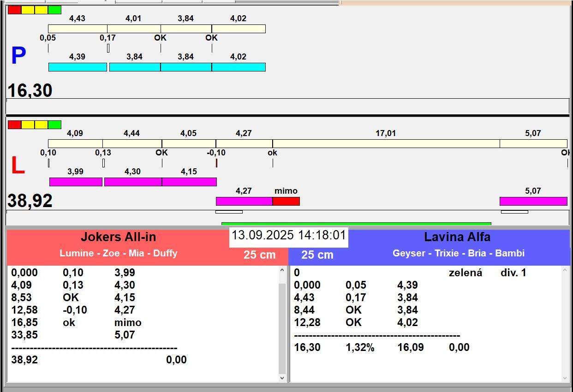This screenshot has width=573, height=392.
Task: Click the red -0,10 changeover marker tick
Action: click(216, 163)
